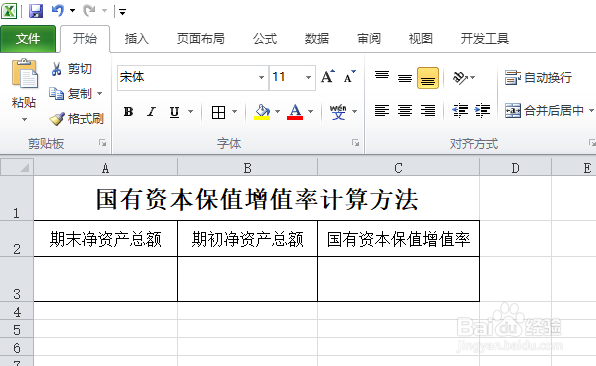596x366 pixels.
Task: Open the 文件 tab
Action: pos(28,39)
